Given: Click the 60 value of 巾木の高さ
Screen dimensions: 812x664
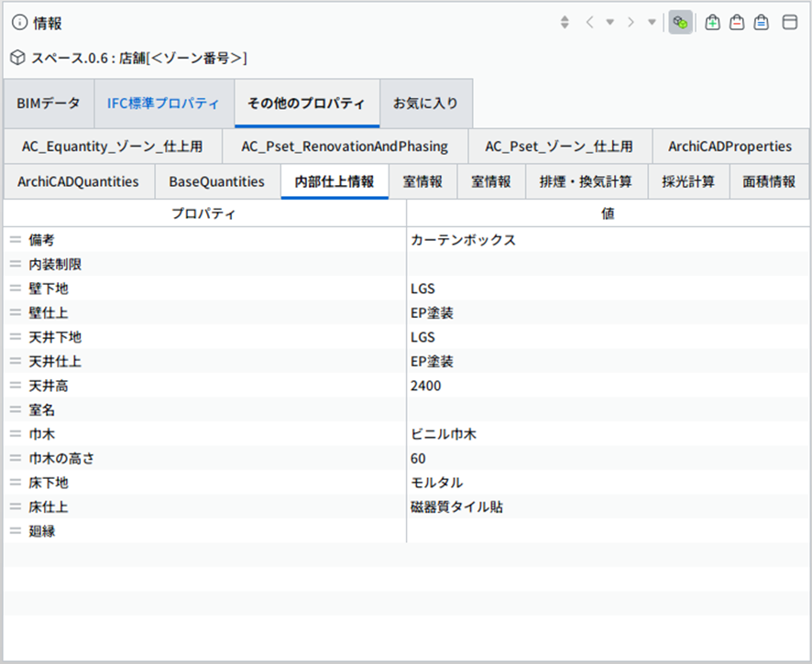Looking at the screenshot, I should [418, 459].
